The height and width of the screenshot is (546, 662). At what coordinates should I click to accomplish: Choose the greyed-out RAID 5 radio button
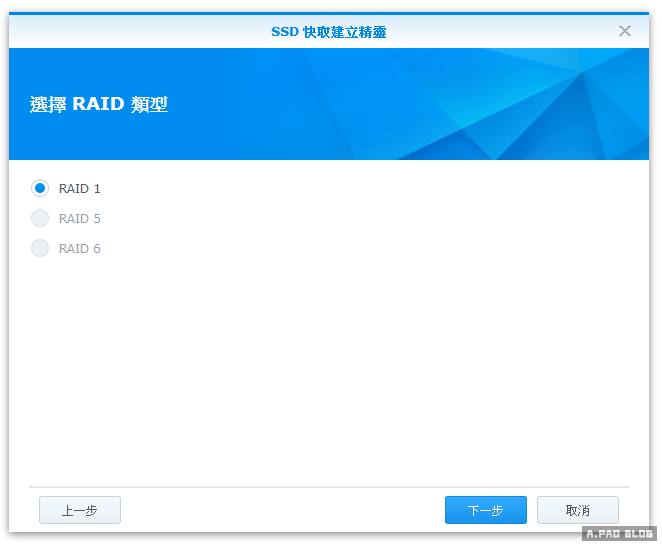coord(40,218)
